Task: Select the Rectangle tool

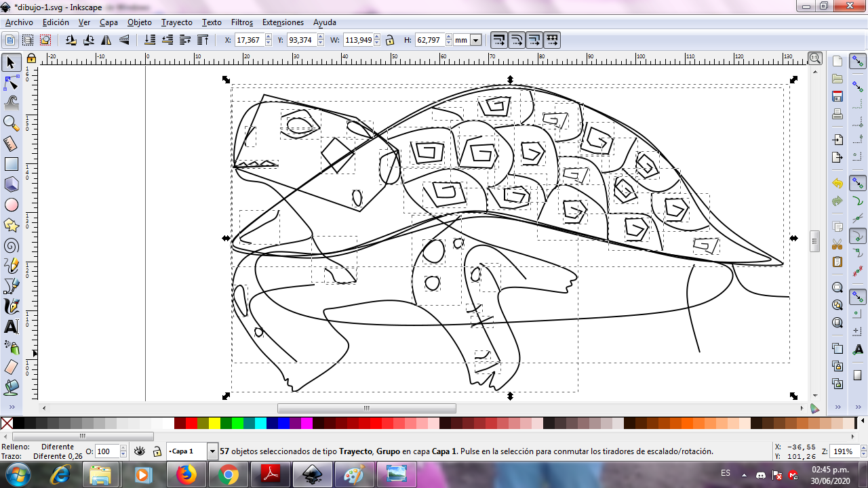Action: pos(11,164)
